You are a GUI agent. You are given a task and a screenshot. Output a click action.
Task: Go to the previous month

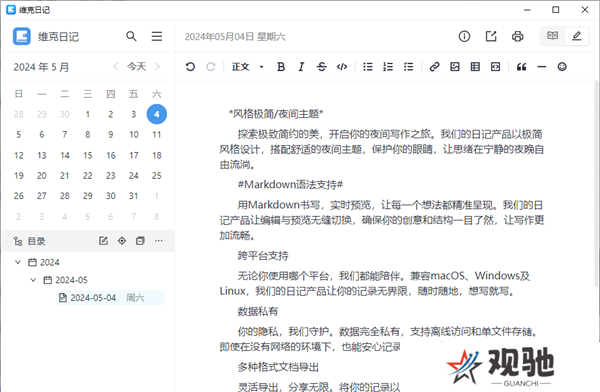[116, 67]
